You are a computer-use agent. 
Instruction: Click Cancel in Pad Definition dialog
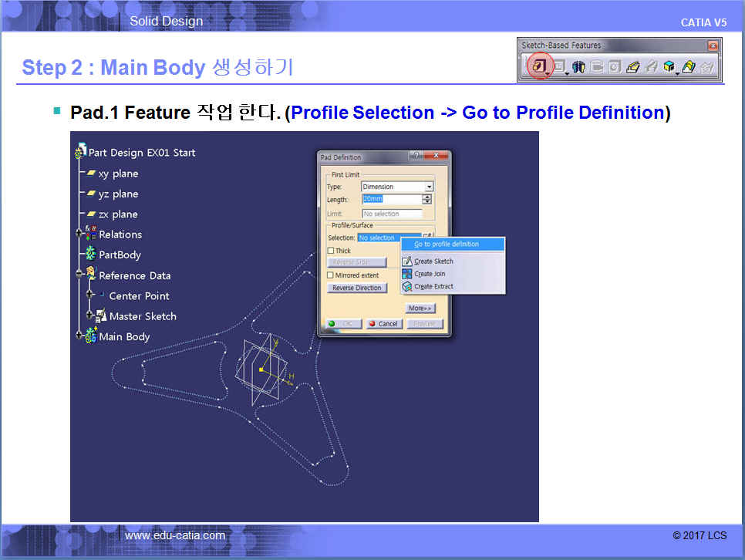click(x=384, y=324)
